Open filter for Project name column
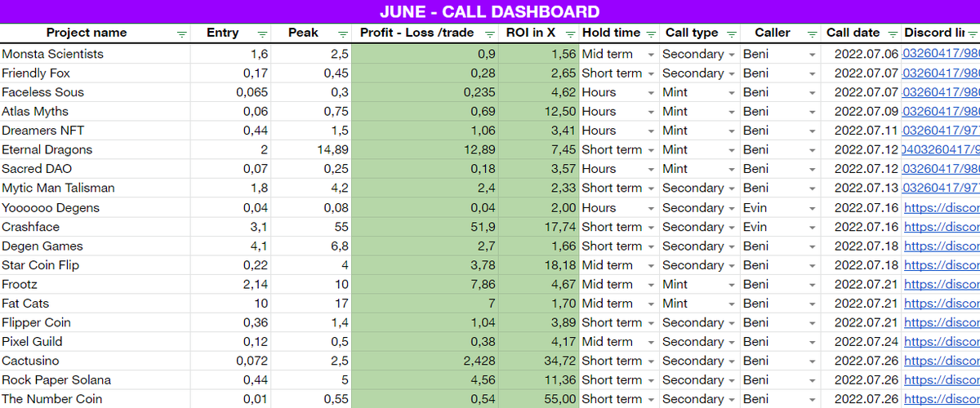 [181, 34]
